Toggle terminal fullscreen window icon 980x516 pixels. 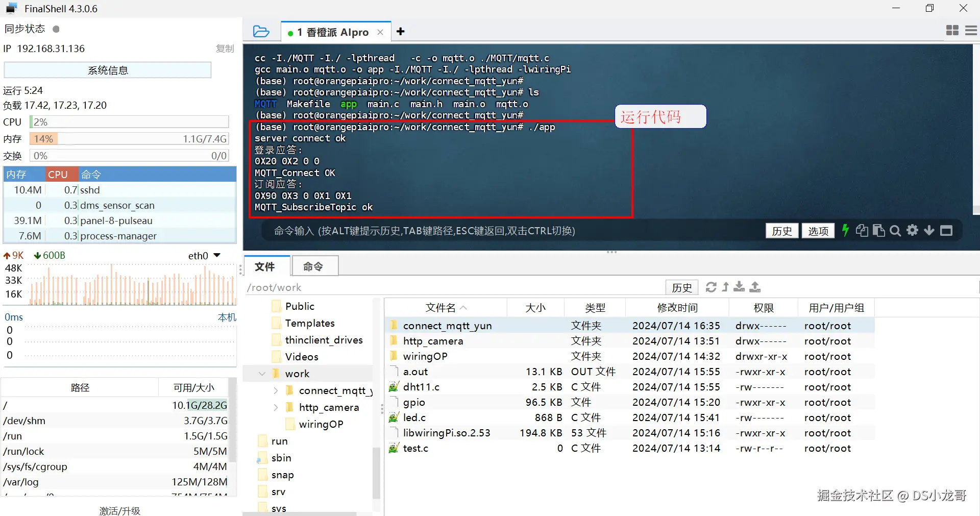(946, 231)
